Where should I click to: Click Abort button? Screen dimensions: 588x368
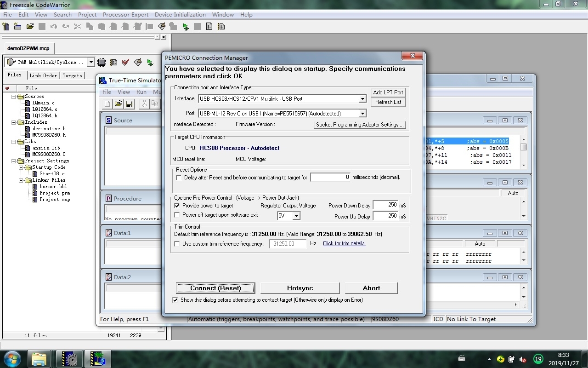[x=371, y=288]
